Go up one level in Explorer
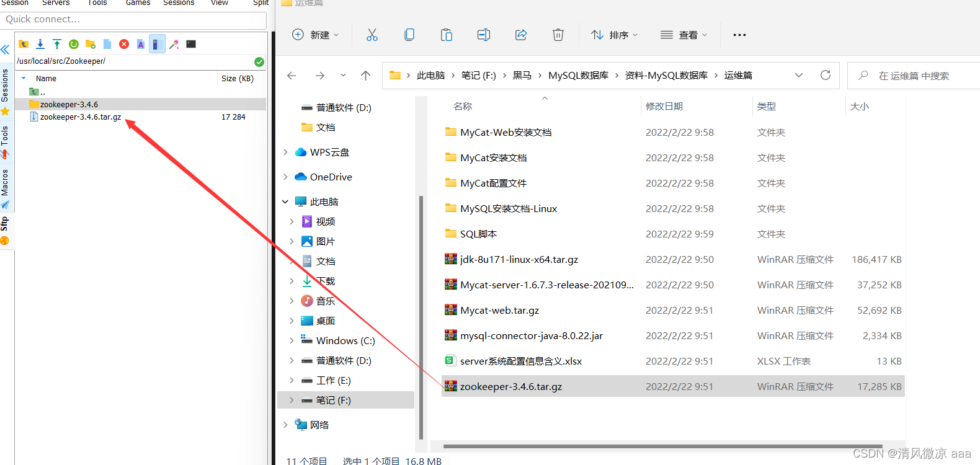 coord(366,76)
